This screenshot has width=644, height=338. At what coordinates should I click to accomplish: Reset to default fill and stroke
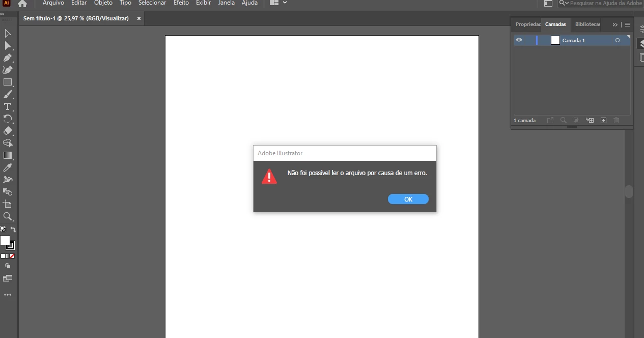[3, 230]
